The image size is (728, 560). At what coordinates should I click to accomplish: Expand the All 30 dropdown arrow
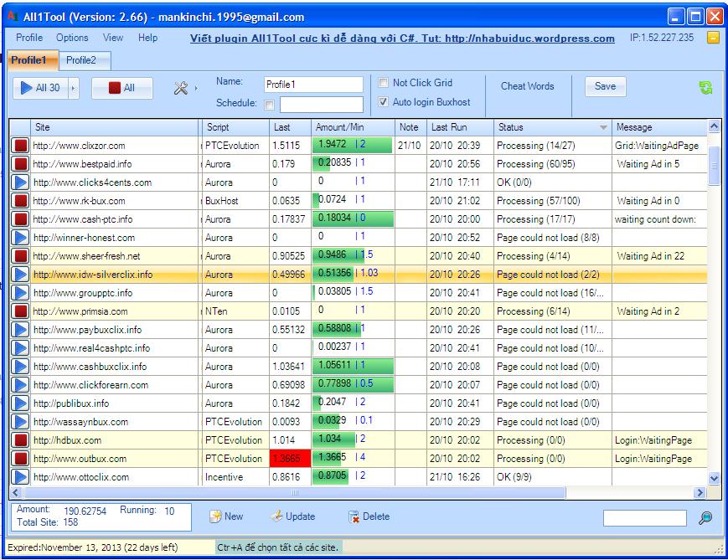click(x=72, y=88)
